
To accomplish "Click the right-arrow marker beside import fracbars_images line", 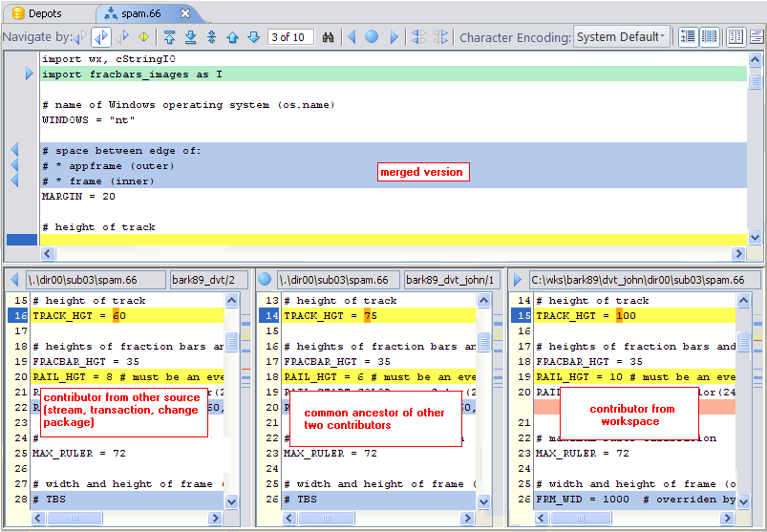I will [30, 74].
